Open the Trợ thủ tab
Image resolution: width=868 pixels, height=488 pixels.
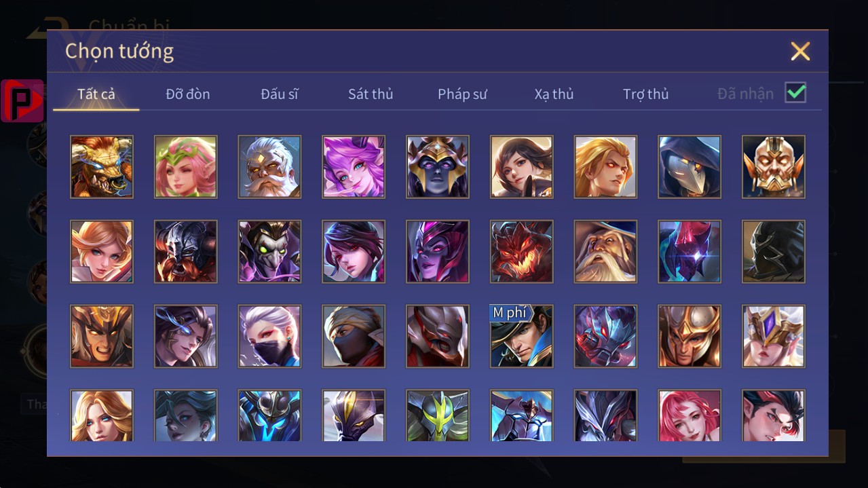pyautogui.click(x=645, y=94)
